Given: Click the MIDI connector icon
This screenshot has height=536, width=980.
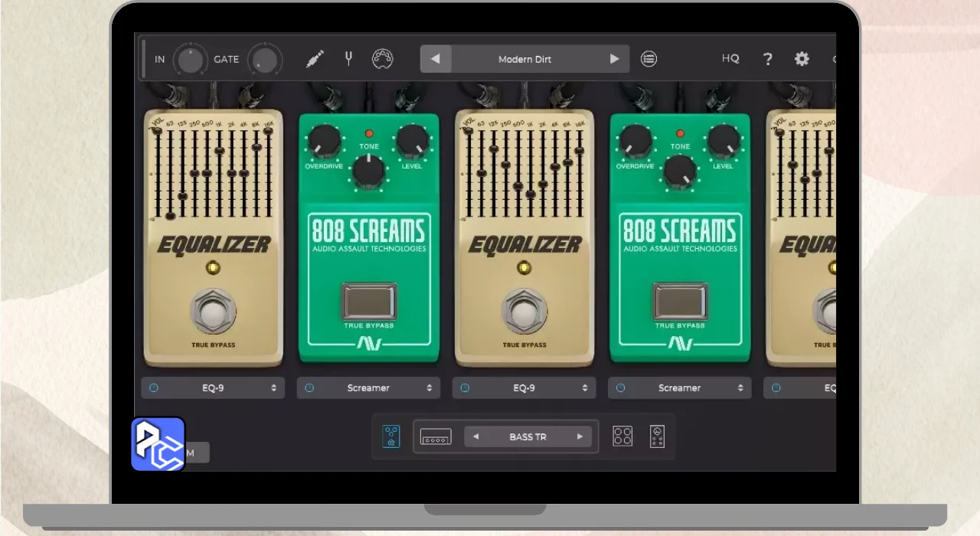Looking at the screenshot, I should [x=382, y=59].
